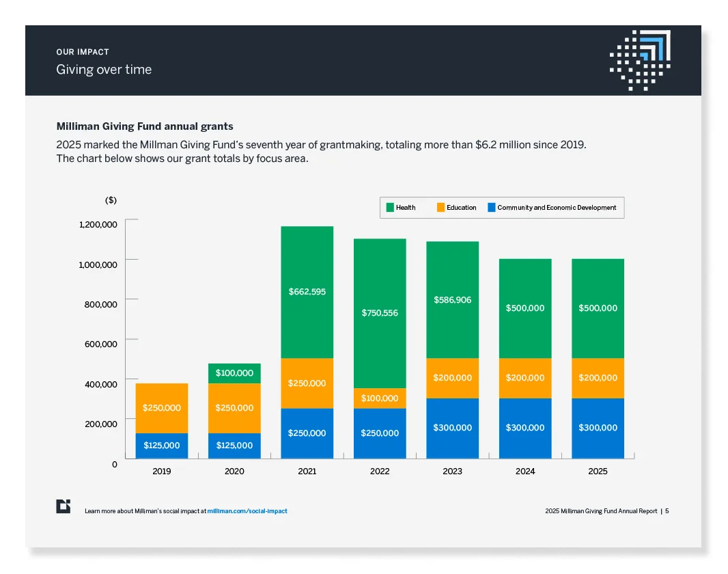Click the Milliman dotted logo in header
Viewport: 728px width, 574px height.
[x=640, y=60]
